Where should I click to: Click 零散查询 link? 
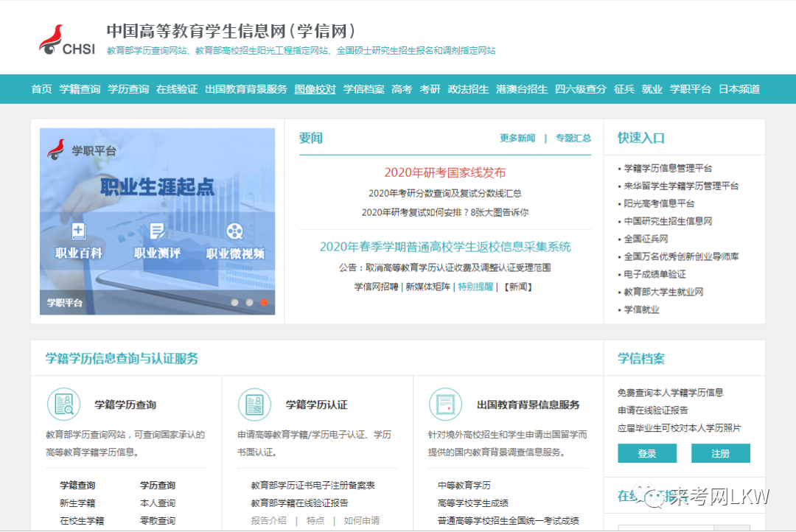[158, 521]
